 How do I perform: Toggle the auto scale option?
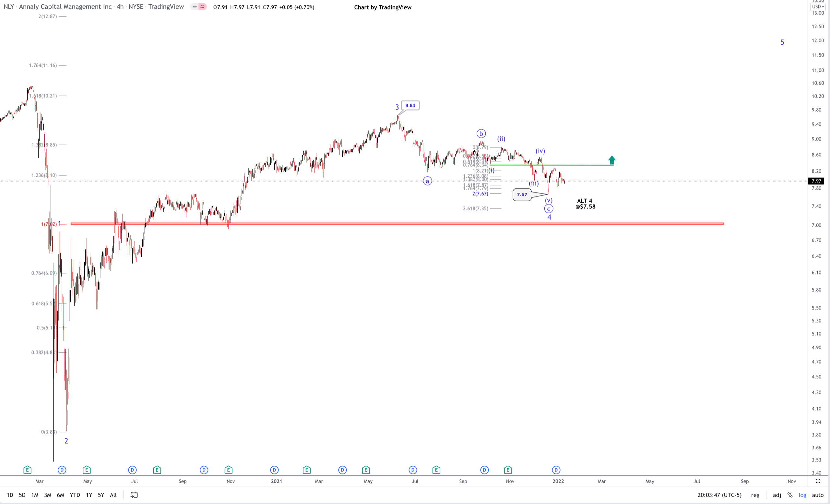818,495
